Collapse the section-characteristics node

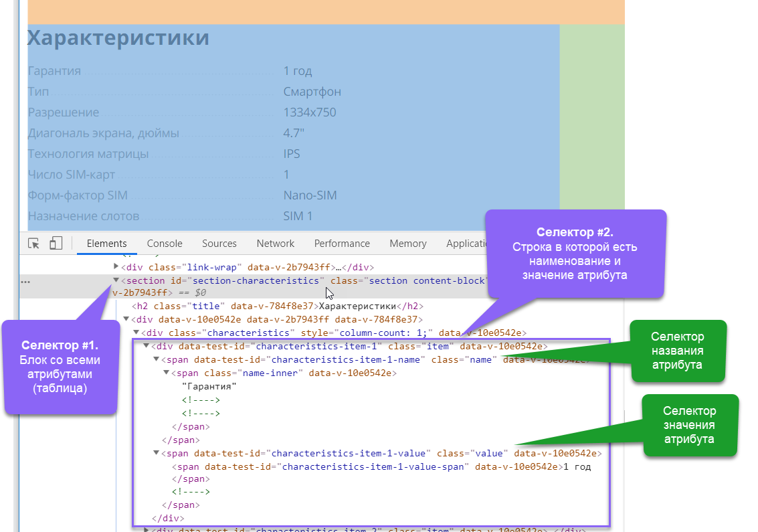coord(116,281)
